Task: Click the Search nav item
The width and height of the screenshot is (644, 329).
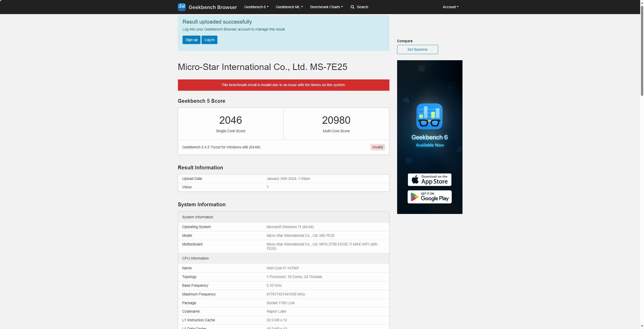Action: [x=362, y=7]
